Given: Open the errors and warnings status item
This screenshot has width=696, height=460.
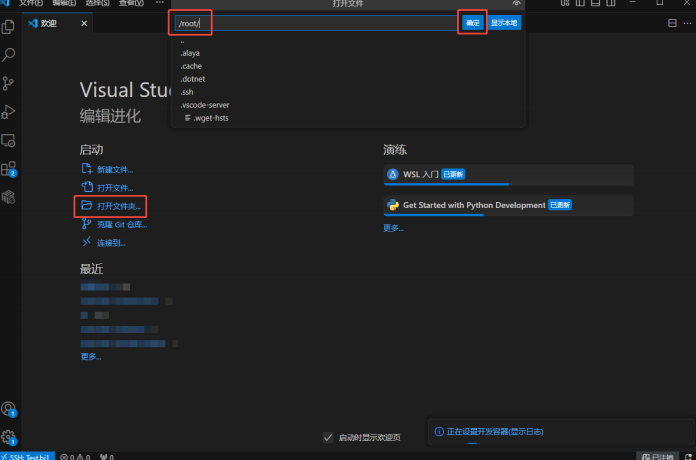Looking at the screenshot, I should pyautogui.click(x=75, y=456).
